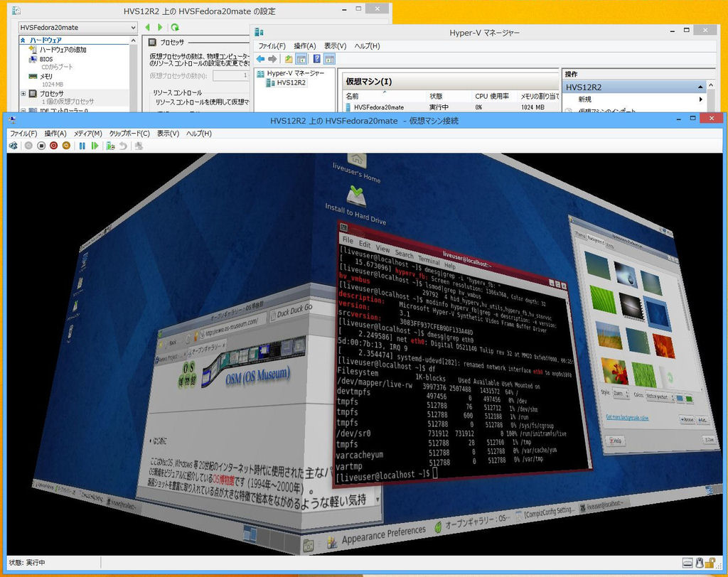Open クリップボード(C) menu in VM connection window

129,133
